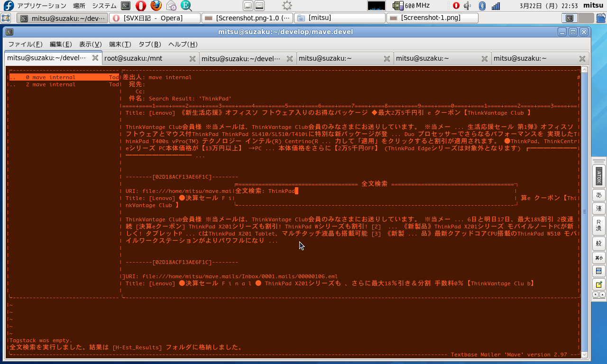Click the network signal tray icon
The height and width of the screenshot is (364, 607).
click(496, 6)
